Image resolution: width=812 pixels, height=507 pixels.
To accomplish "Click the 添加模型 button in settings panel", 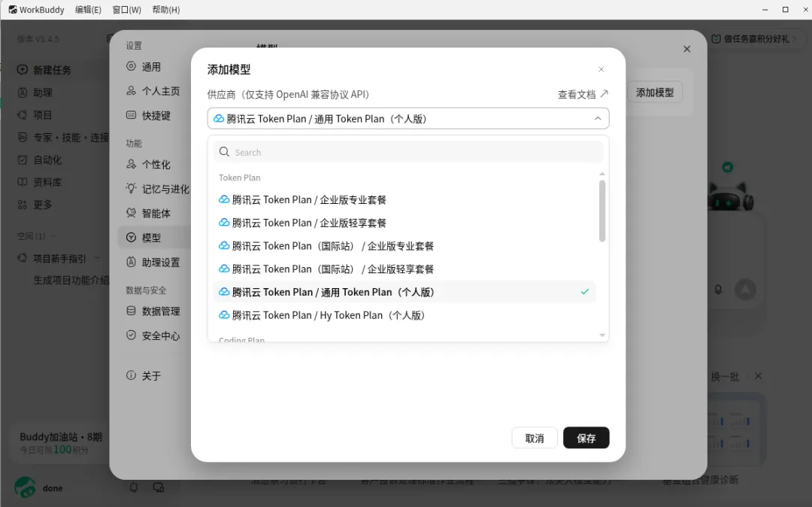I will (x=655, y=93).
